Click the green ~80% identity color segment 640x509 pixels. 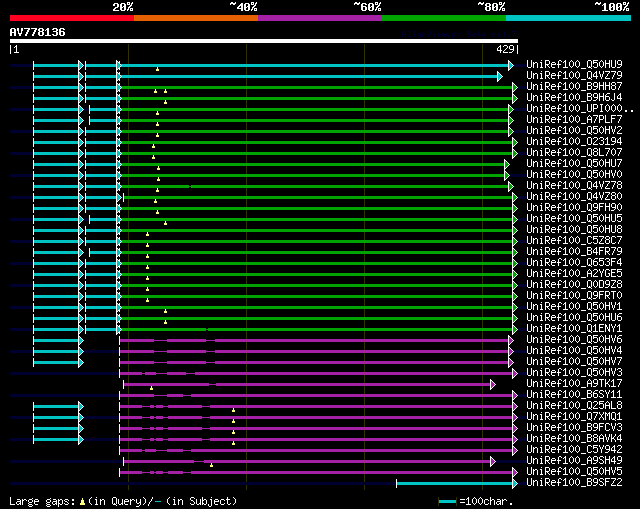[x=444, y=18]
